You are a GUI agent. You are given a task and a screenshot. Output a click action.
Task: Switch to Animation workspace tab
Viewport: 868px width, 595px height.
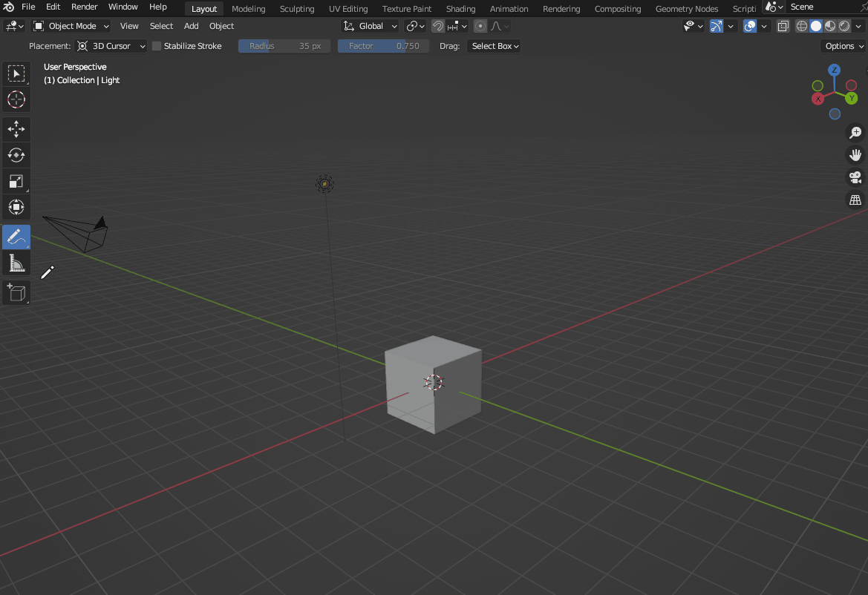[x=509, y=9]
